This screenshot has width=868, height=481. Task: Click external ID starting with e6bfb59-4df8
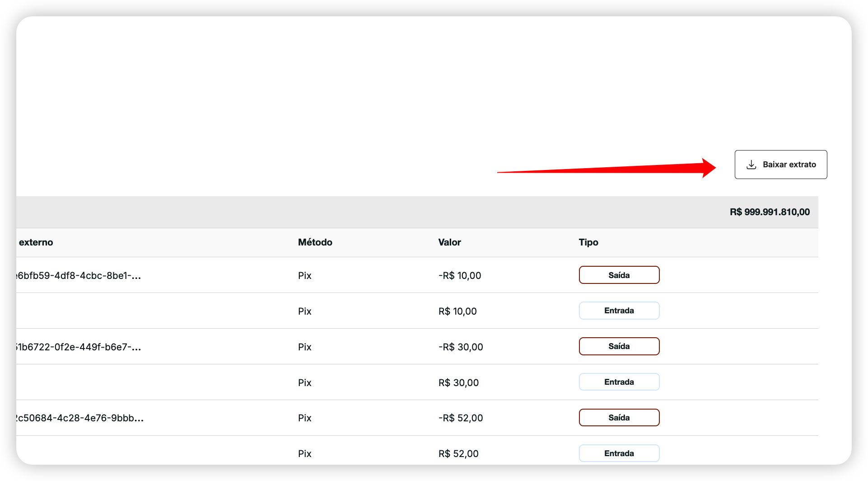click(x=79, y=276)
